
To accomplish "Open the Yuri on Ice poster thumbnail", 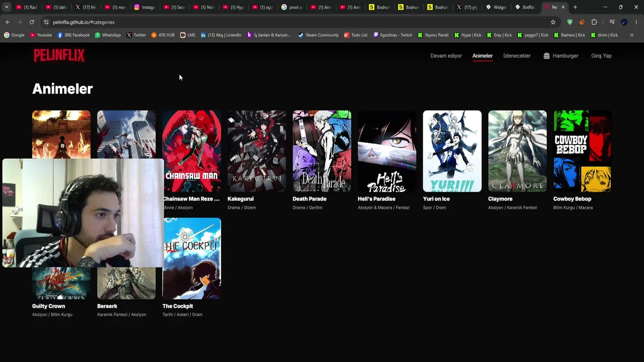I will (452, 151).
